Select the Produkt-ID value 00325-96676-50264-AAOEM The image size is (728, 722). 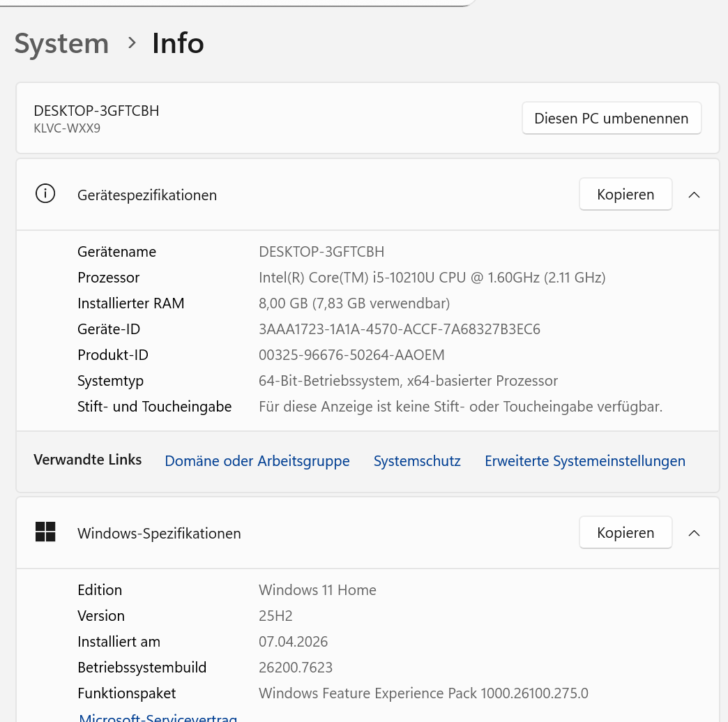click(351, 355)
